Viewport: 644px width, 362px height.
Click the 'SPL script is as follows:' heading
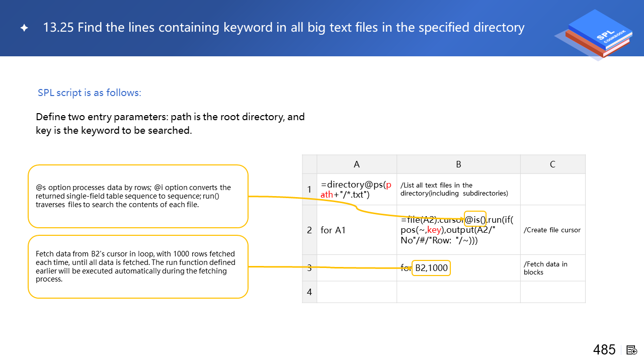point(90,93)
